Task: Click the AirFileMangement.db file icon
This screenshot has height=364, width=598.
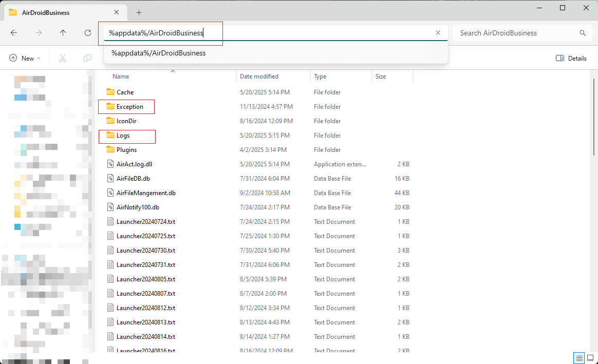Action: point(110,193)
